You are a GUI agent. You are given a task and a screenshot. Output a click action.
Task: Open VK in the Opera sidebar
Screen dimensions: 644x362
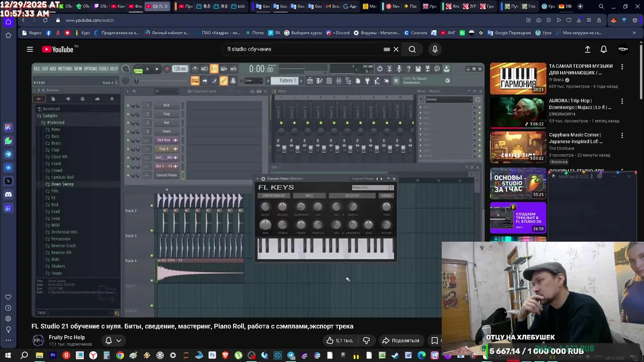(8, 167)
